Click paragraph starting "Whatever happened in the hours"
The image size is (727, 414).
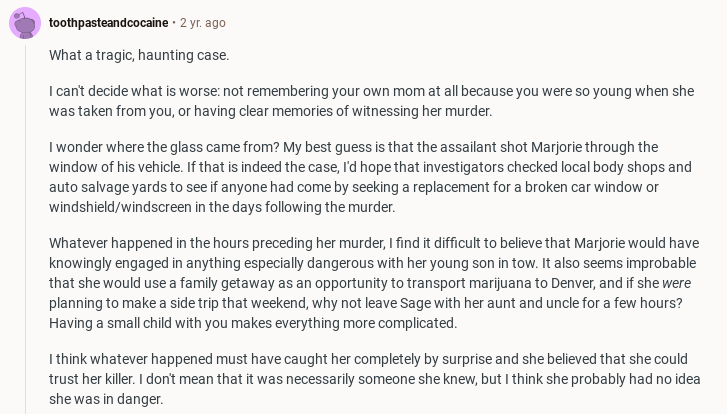pyautogui.click(x=370, y=283)
